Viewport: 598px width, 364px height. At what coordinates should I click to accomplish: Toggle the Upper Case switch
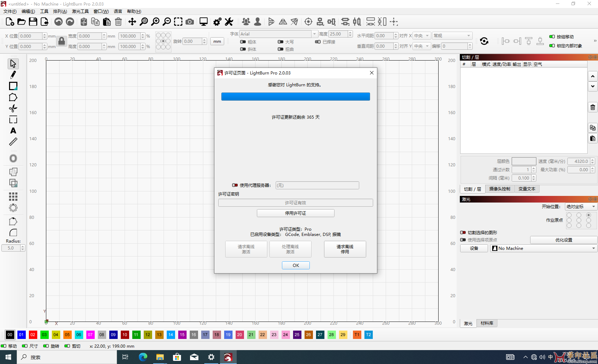click(281, 42)
